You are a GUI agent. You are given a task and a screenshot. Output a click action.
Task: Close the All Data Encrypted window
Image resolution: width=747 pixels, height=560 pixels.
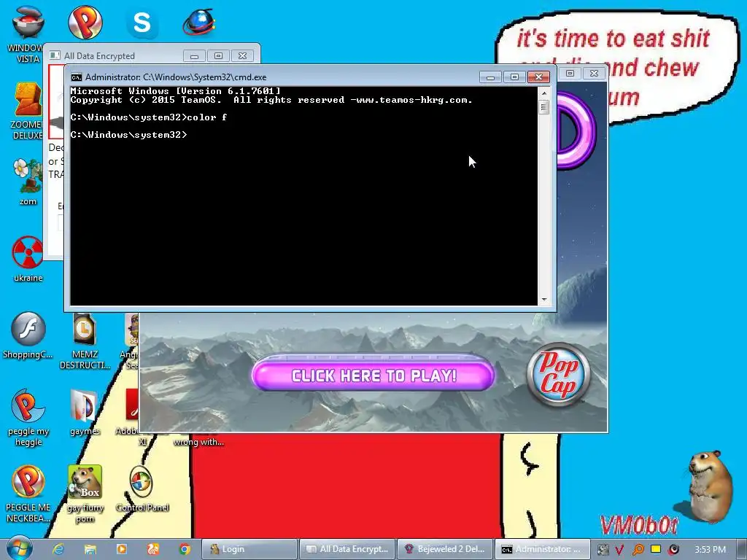pos(242,55)
